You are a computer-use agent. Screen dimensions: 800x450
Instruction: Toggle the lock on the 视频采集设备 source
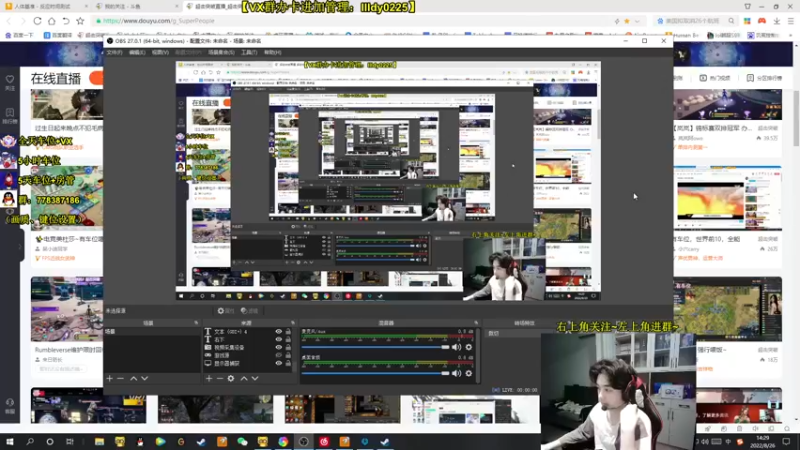(288, 347)
